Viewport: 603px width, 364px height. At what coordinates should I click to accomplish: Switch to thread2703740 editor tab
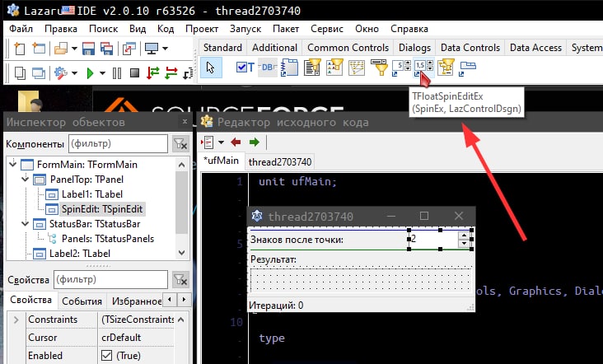tap(280, 162)
